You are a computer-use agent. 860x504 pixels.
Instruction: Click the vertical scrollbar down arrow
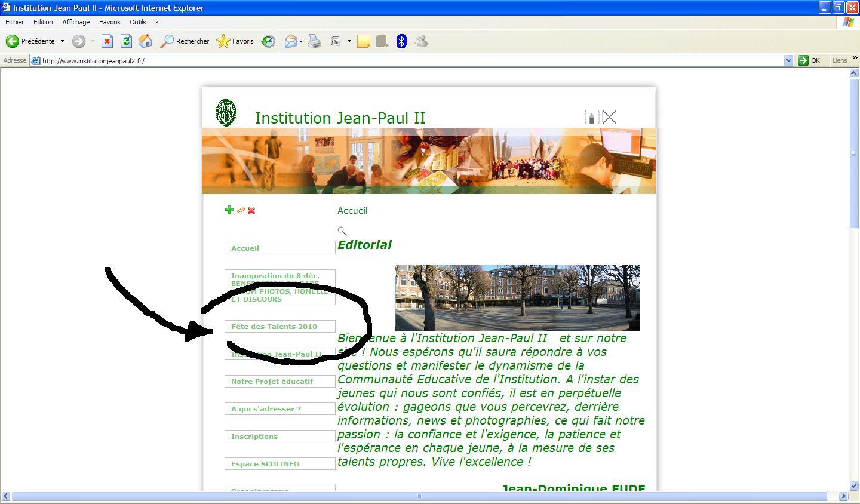[x=854, y=485]
